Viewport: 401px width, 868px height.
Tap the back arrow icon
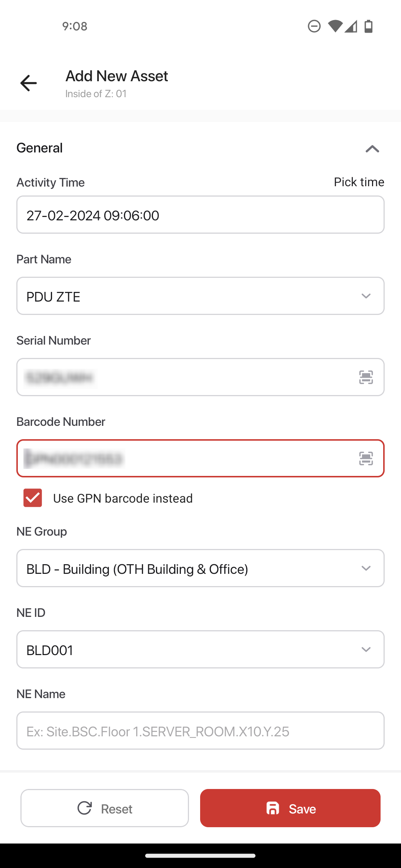[29, 83]
